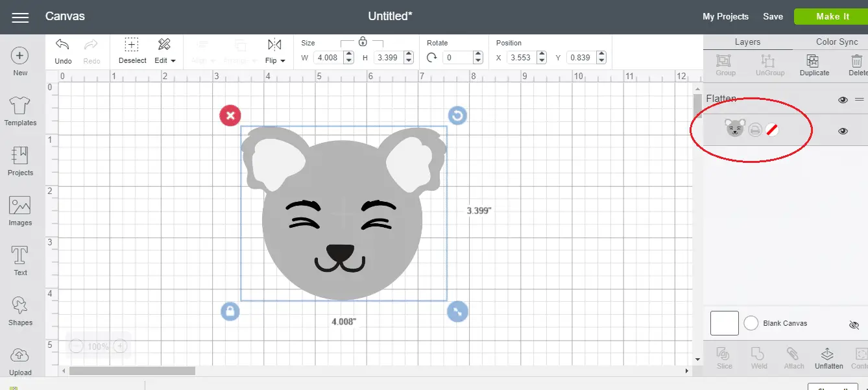This screenshot has width=868, height=390.
Task: Click the Unflatten icon
Action: tap(828, 354)
